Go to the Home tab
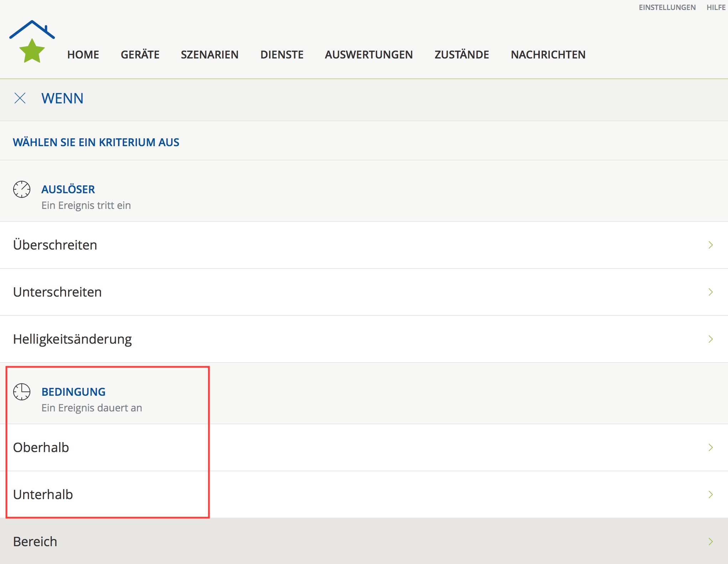 pos(83,55)
